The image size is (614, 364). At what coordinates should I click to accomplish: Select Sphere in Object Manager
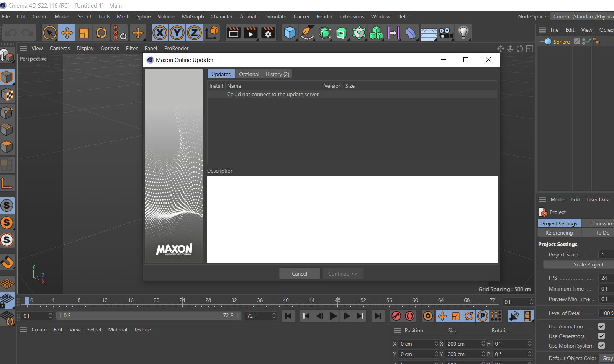(561, 42)
